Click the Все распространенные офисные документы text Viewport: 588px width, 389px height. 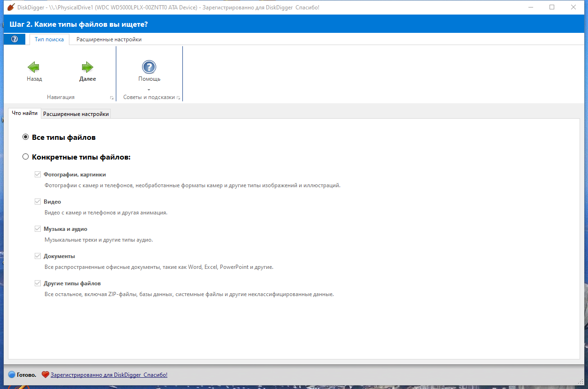(158, 267)
